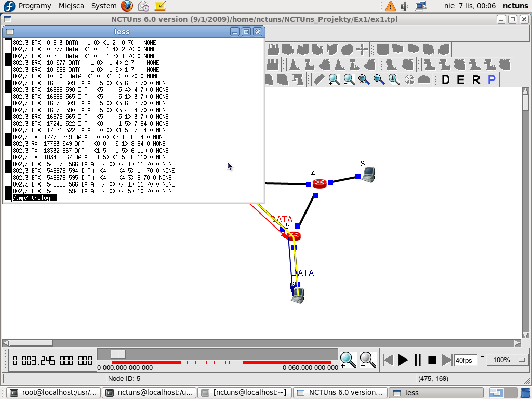Click the network connection tray icon
The image size is (532, 399).
coord(421,6)
